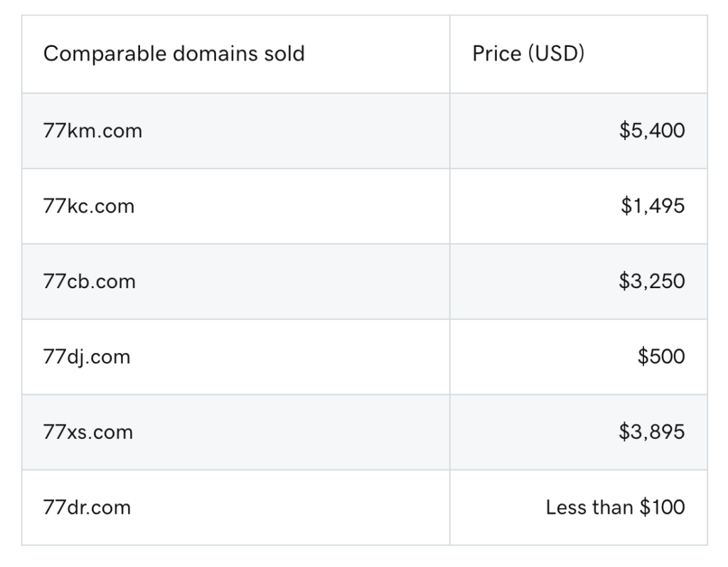Highlight the table row for 77kc.com
Screen dimensions: 728x567
coord(364,206)
